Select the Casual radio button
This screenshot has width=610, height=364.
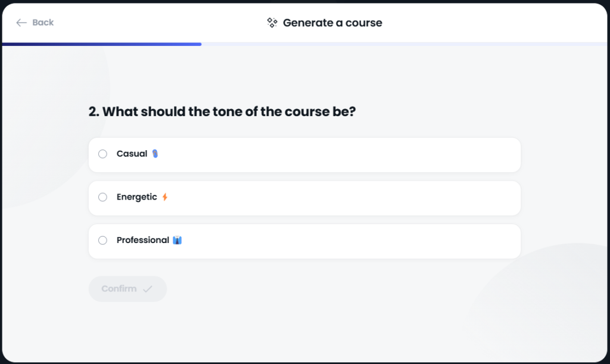point(102,154)
